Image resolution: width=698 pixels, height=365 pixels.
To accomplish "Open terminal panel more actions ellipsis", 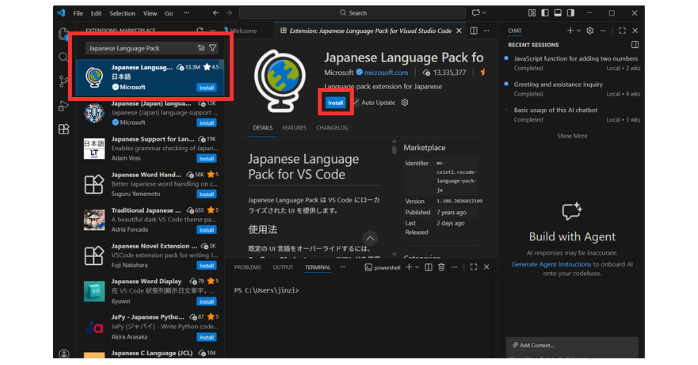I will (454, 267).
